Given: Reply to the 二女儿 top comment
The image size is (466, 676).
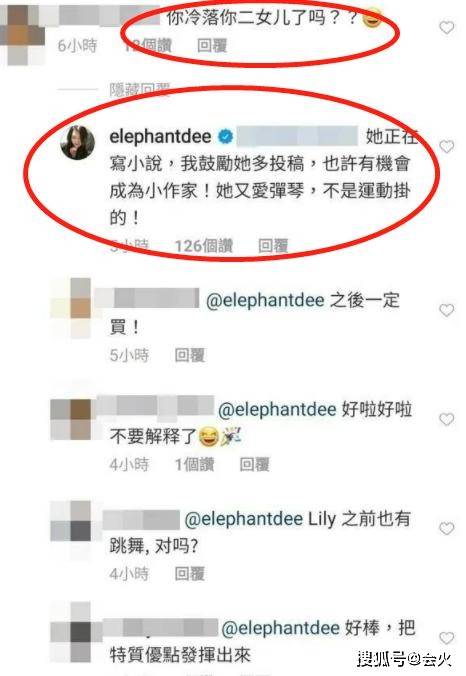Looking at the screenshot, I should [212, 45].
